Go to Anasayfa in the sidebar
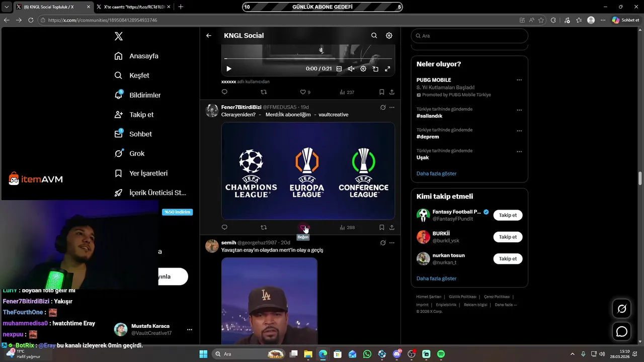The width and height of the screenshot is (644, 362). [x=136, y=56]
